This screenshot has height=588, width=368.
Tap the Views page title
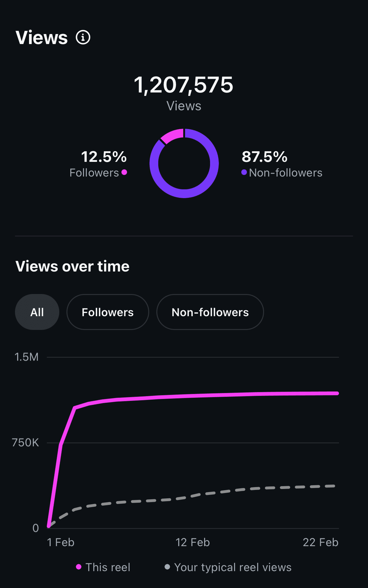[x=42, y=38]
